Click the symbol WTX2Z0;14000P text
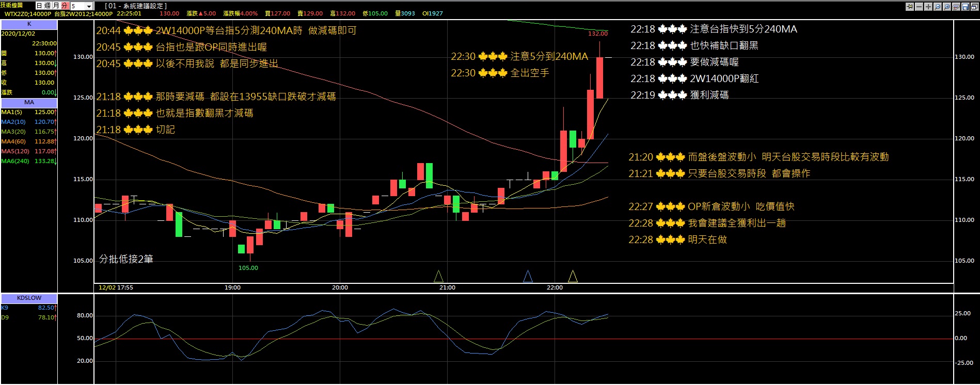The width and height of the screenshot is (980, 385). click(x=28, y=14)
